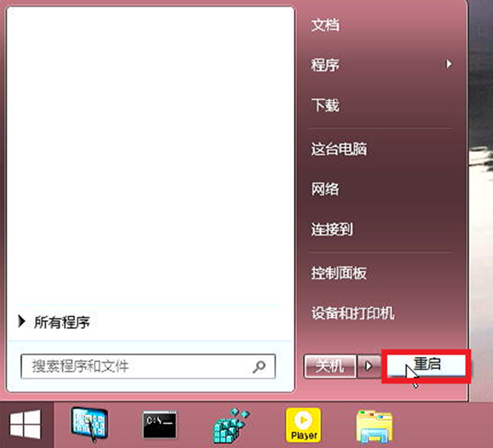Open 控制面板 (Control Panel)
Screen dimensions: 493x448
point(339,273)
